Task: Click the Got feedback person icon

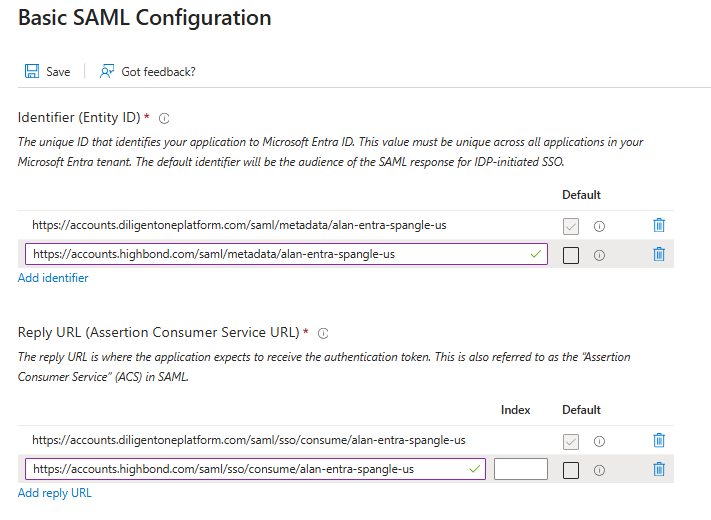Action: click(x=107, y=72)
